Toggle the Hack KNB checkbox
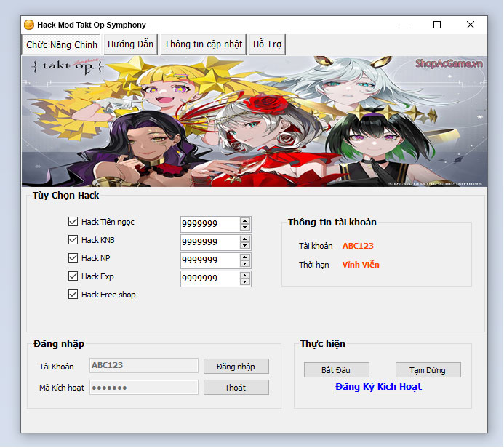This screenshot has width=504, height=448. click(x=73, y=240)
